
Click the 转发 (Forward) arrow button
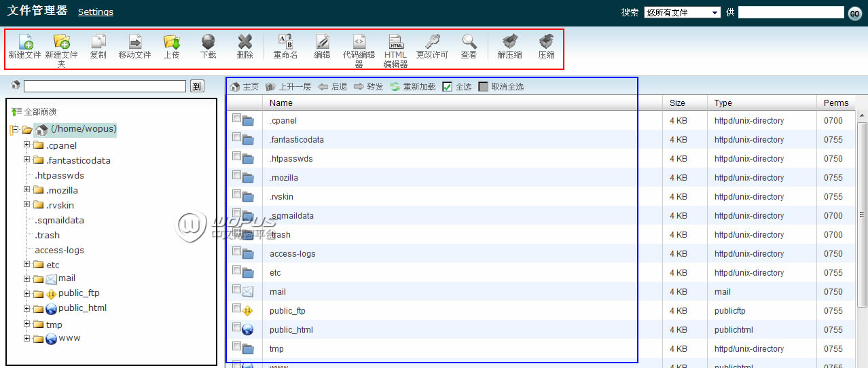[369, 87]
